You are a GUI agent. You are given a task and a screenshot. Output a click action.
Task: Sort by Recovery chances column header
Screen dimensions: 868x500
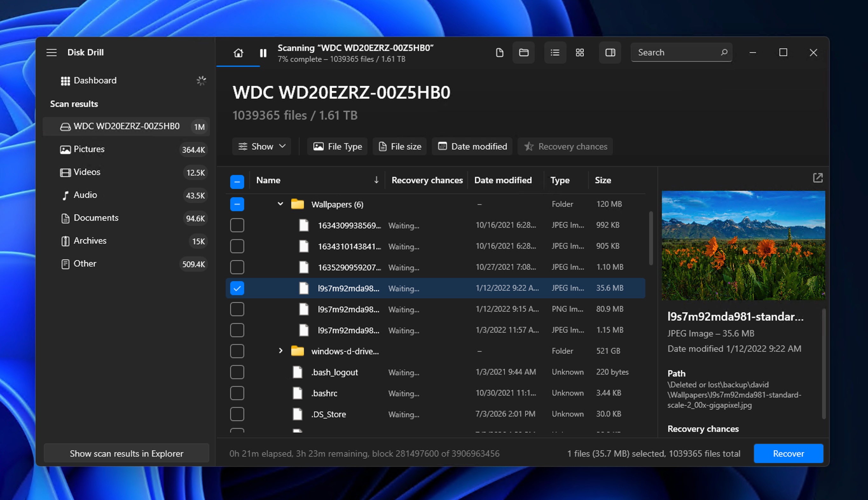pos(427,180)
